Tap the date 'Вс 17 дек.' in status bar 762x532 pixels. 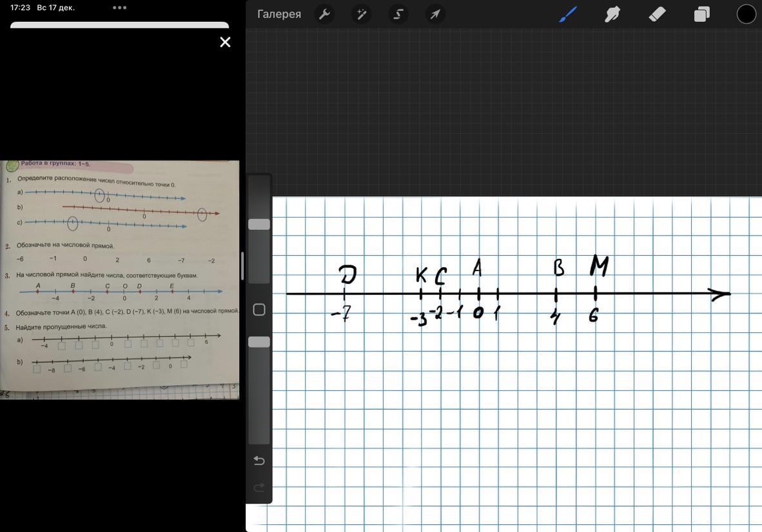(x=56, y=8)
